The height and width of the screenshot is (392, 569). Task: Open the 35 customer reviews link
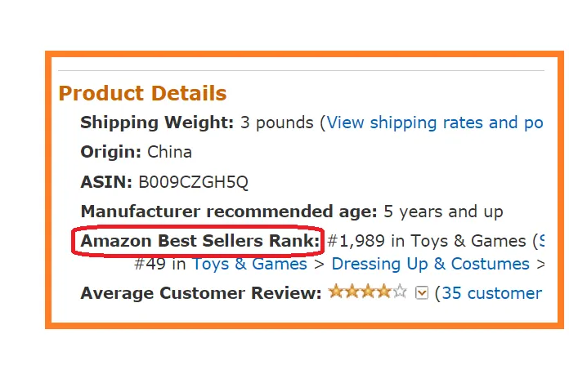[x=491, y=293]
